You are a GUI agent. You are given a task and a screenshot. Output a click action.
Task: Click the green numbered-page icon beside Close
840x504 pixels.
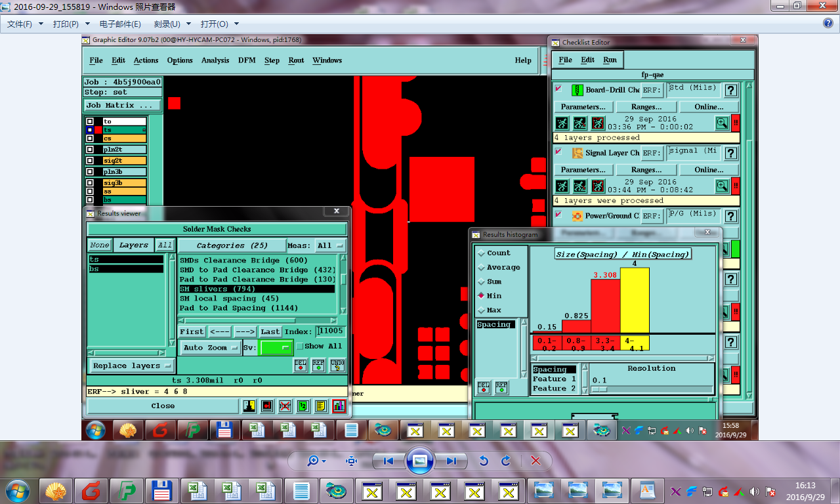[303, 406]
